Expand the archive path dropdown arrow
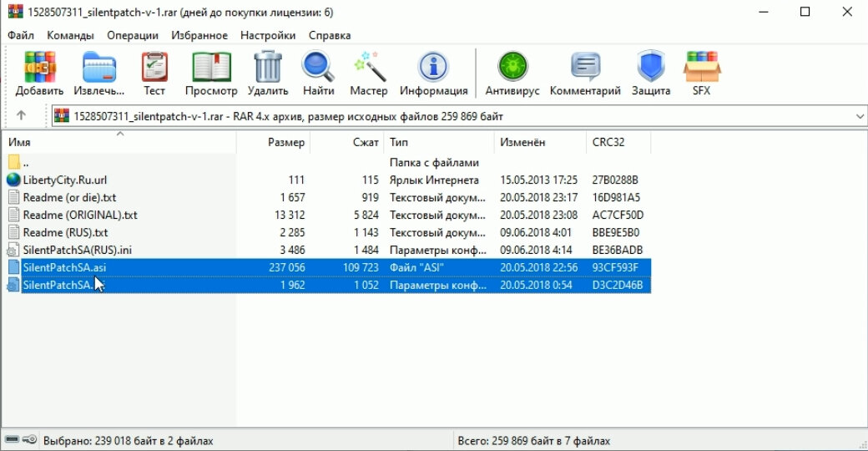This screenshot has width=868, height=451. tap(860, 116)
